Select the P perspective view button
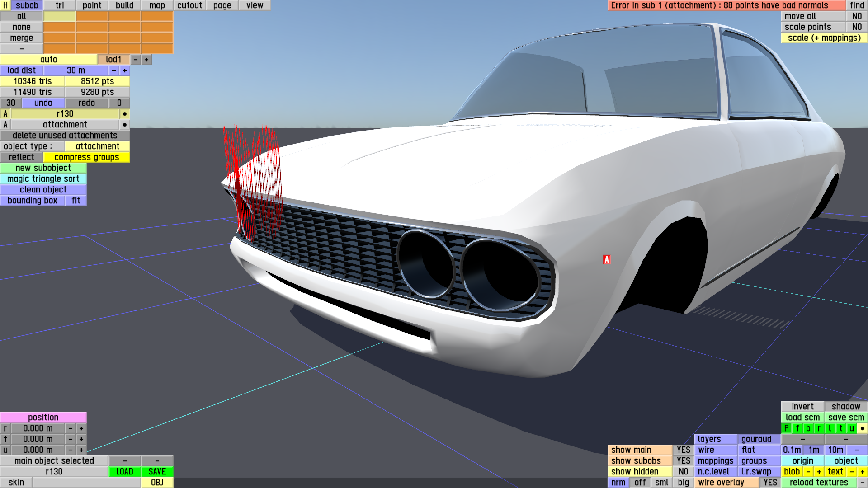868x488 pixels. pyautogui.click(x=787, y=428)
